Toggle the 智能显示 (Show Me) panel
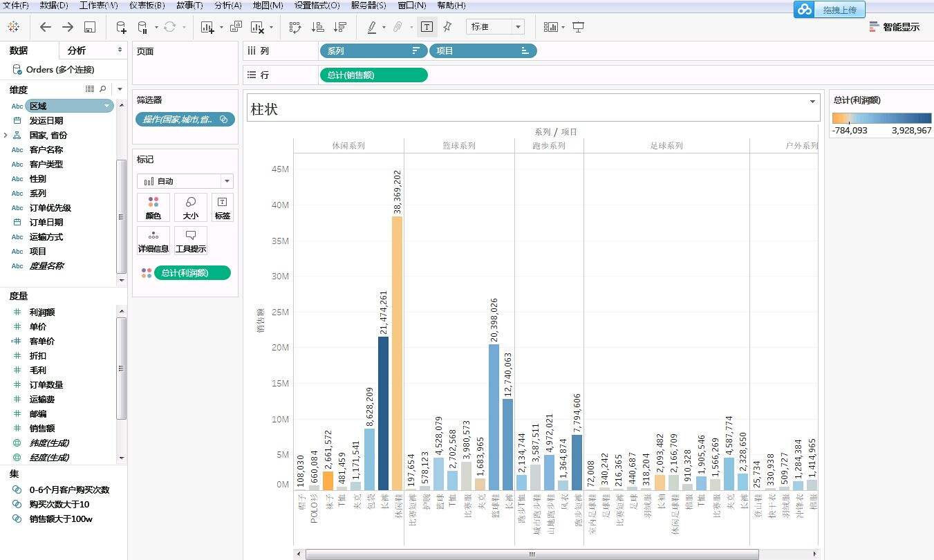The image size is (934, 560). pyautogui.click(x=895, y=27)
